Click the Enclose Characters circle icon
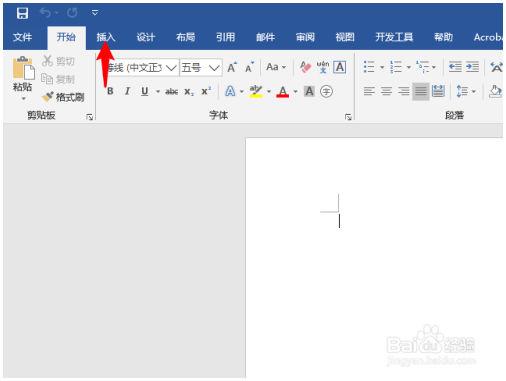 click(326, 91)
